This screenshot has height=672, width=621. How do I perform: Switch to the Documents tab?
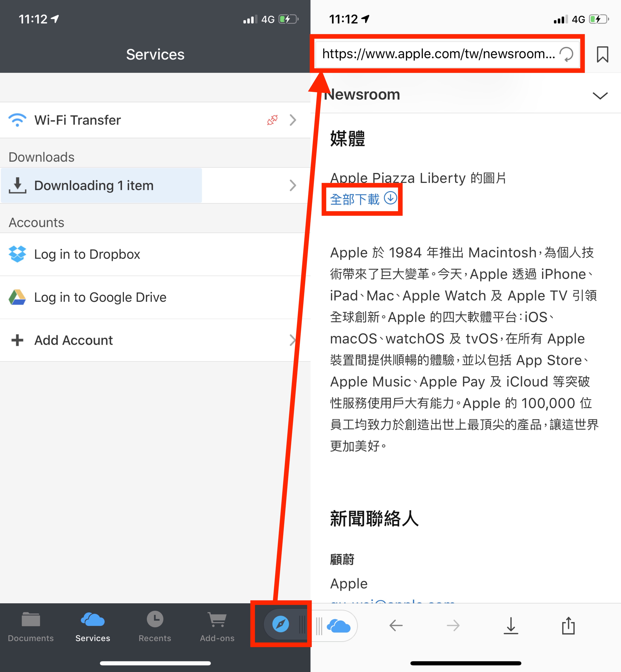31,627
